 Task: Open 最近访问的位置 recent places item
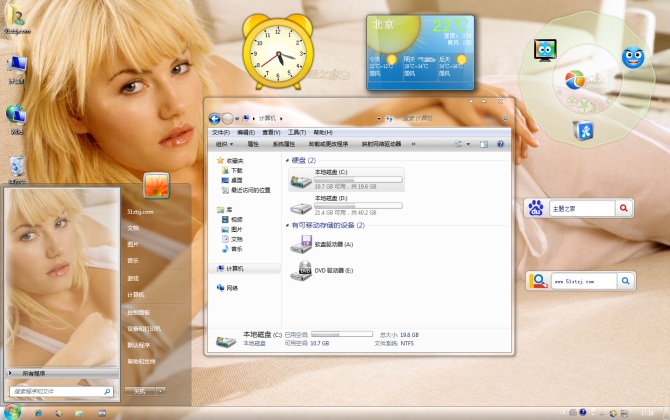click(246, 190)
